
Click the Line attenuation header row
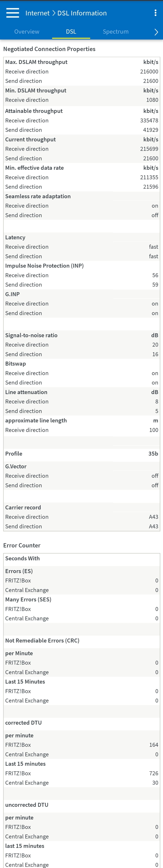pyautogui.click(x=82, y=392)
